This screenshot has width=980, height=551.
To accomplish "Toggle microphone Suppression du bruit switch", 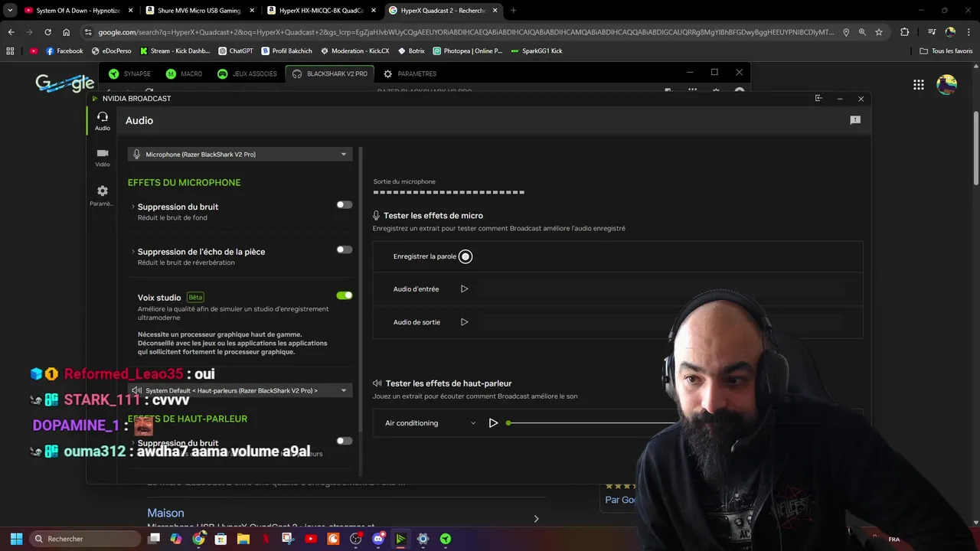I will (x=345, y=205).
